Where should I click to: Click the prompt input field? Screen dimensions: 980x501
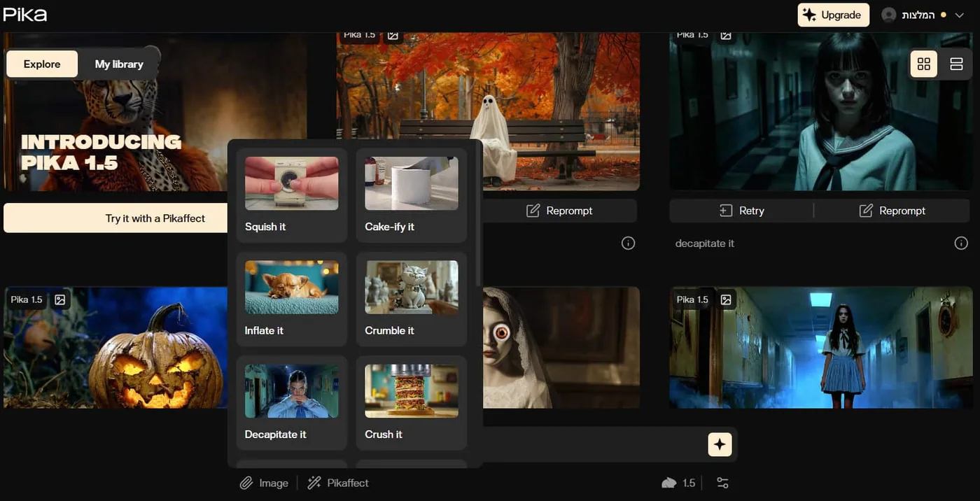click(x=595, y=444)
